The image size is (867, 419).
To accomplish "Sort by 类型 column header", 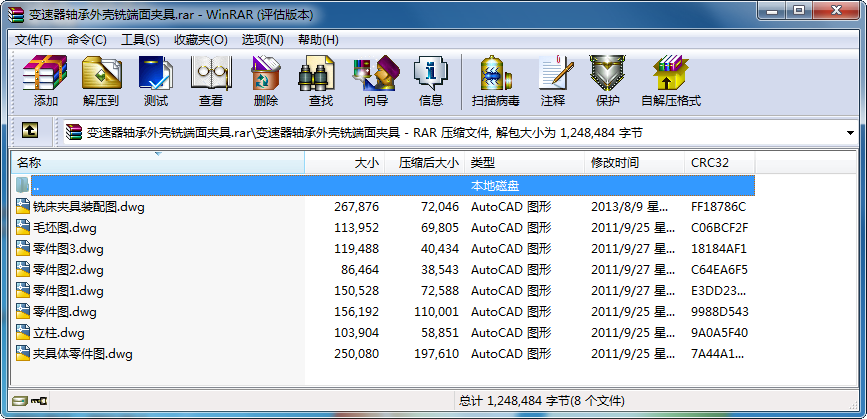I will pos(525,163).
